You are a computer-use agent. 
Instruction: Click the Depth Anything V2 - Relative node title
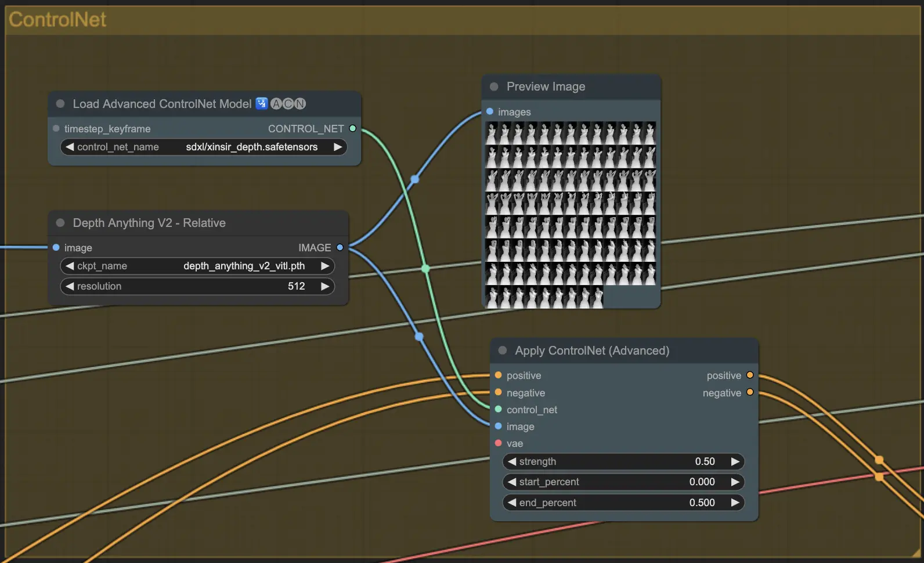coord(149,223)
